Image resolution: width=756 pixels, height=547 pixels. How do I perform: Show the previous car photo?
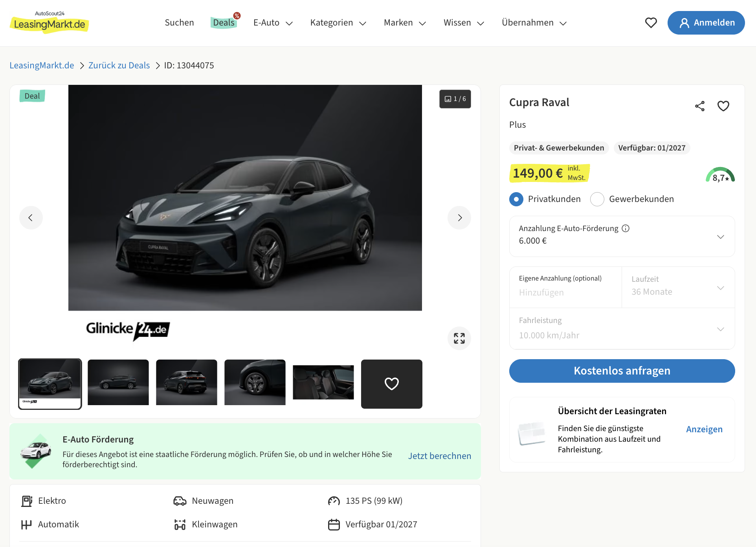(x=31, y=218)
